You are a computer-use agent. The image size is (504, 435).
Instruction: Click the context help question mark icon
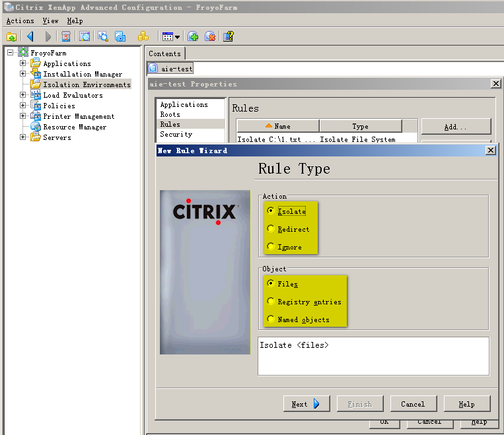point(229,36)
